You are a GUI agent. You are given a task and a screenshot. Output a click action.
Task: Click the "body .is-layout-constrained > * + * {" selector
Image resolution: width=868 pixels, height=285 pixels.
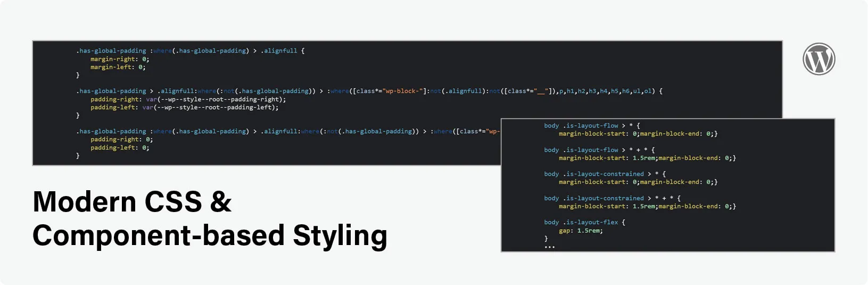[611, 198]
